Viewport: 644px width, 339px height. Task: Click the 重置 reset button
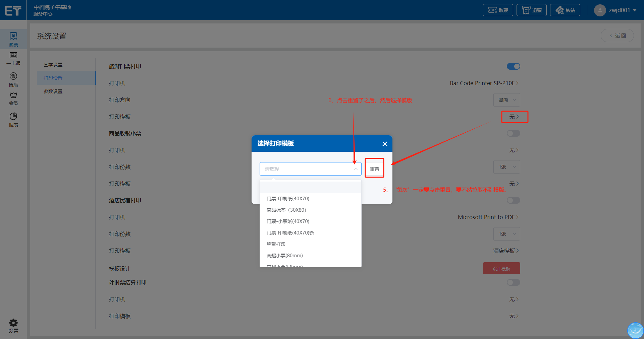pos(374,169)
